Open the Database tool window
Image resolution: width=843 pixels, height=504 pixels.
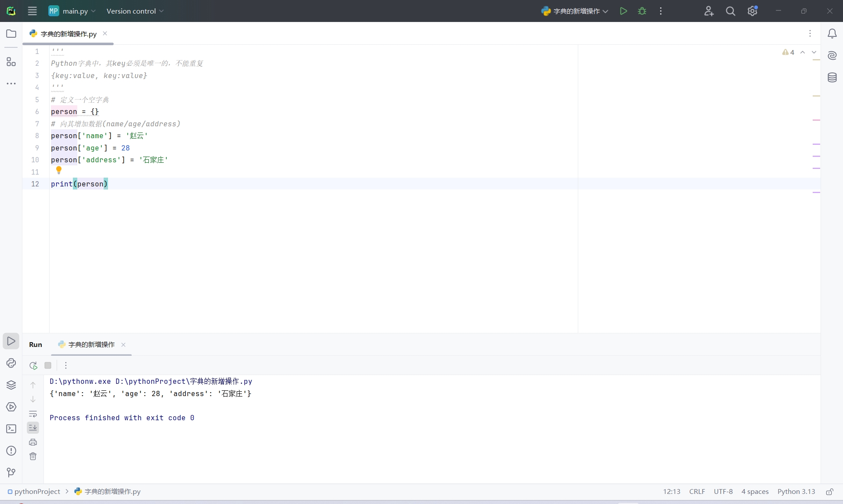pyautogui.click(x=832, y=78)
